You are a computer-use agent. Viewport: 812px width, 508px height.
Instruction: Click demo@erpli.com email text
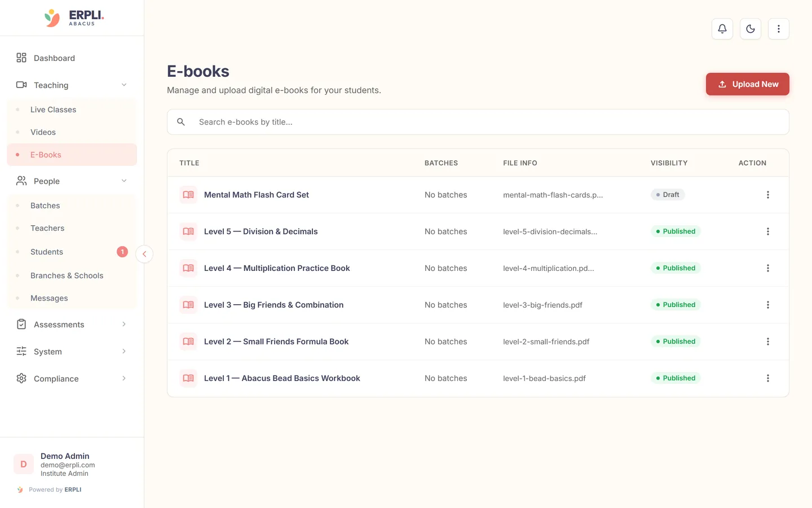click(68, 465)
